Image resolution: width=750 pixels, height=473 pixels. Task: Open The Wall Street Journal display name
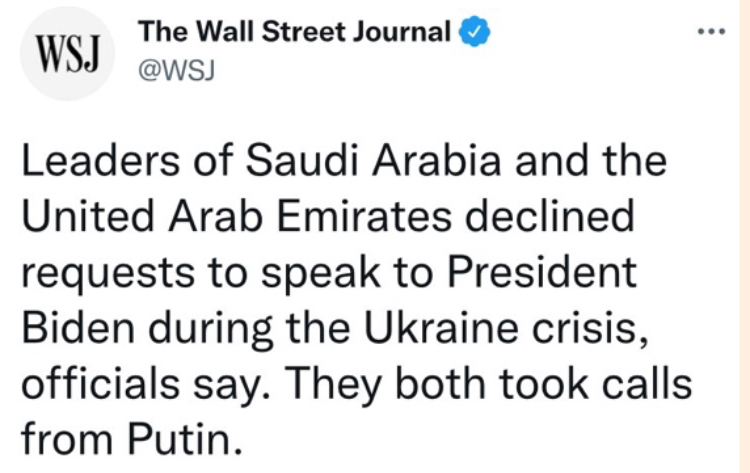(x=295, y=33)
